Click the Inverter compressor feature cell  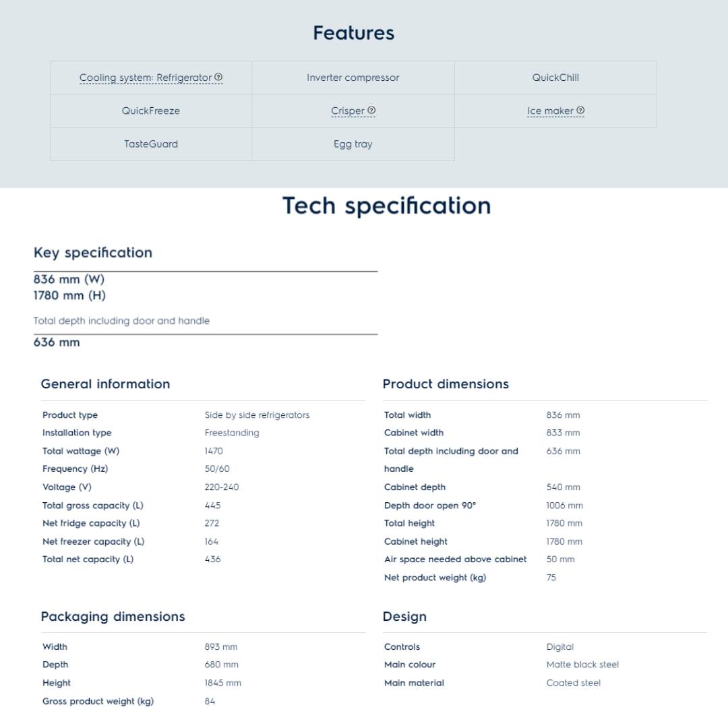[x=353, y=78]
